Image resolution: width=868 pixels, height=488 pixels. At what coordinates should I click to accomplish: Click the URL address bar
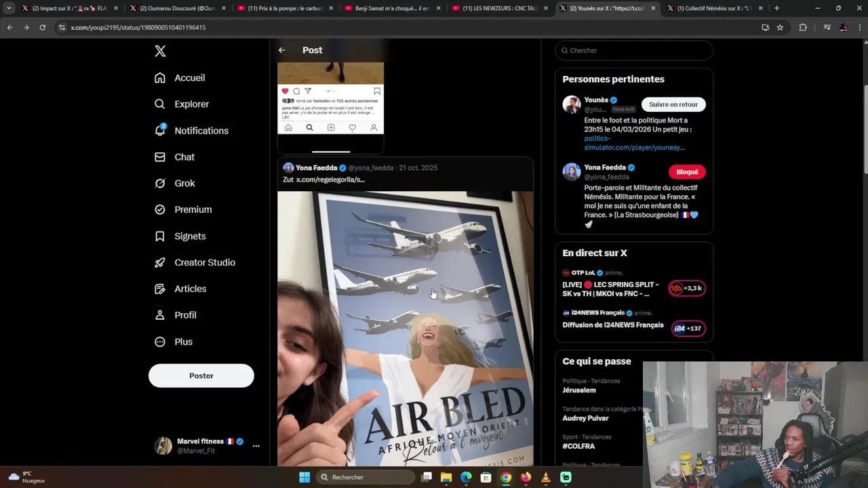[x=407, y=27]
